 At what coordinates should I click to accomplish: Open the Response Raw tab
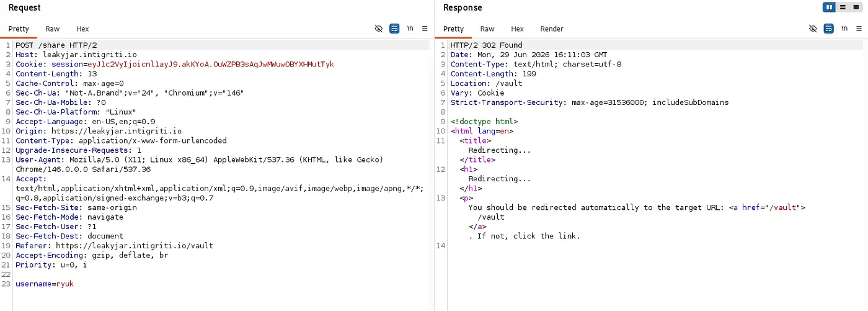(x=487, y=29)
